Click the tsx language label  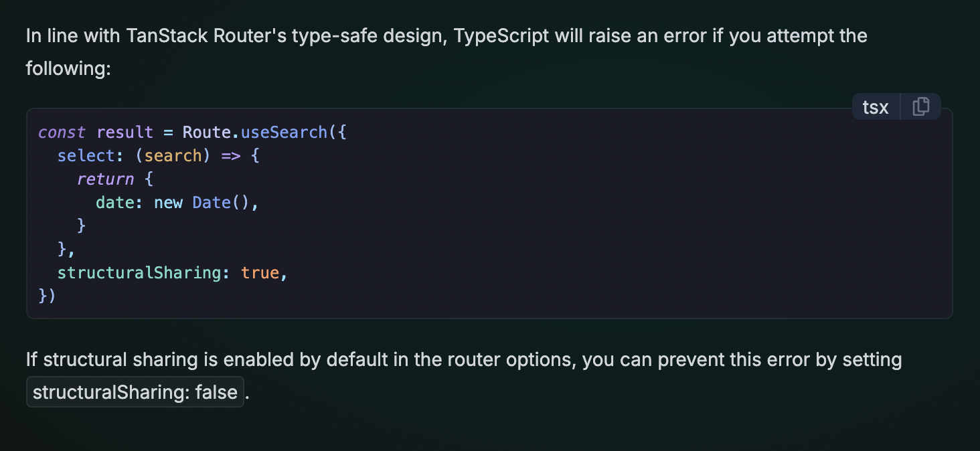[x=876, y=106]
